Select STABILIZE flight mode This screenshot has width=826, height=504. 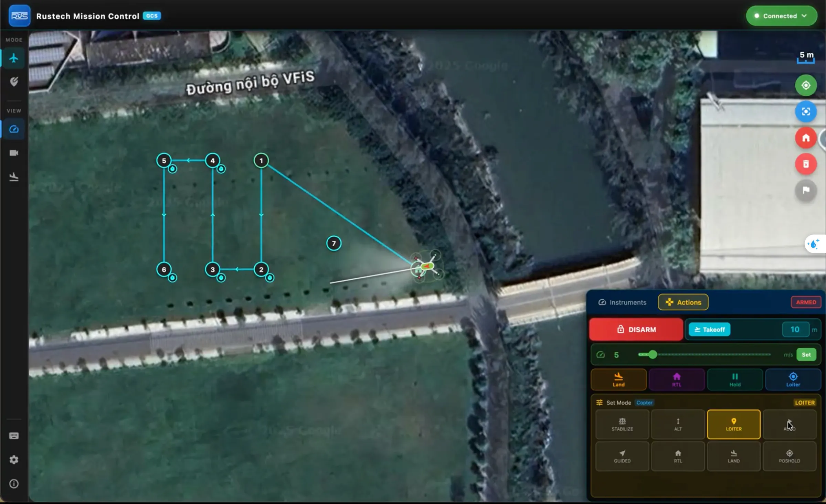point(622,424)
